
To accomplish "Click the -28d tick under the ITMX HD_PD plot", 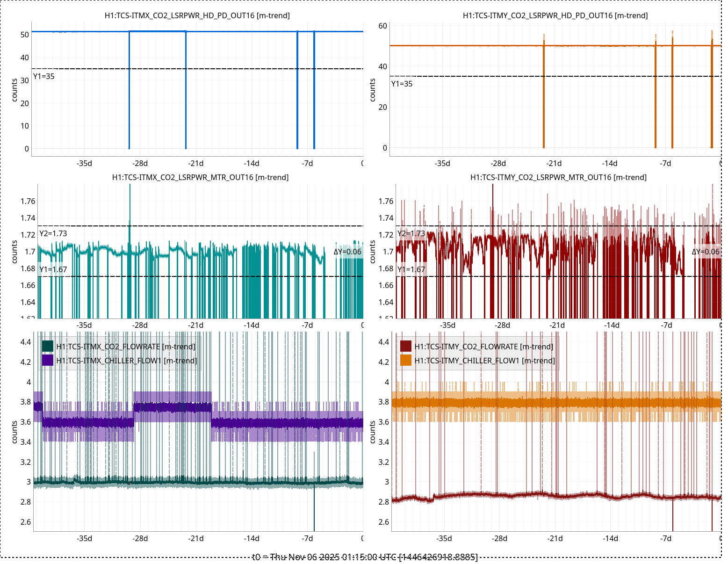I will coord(140,163).
